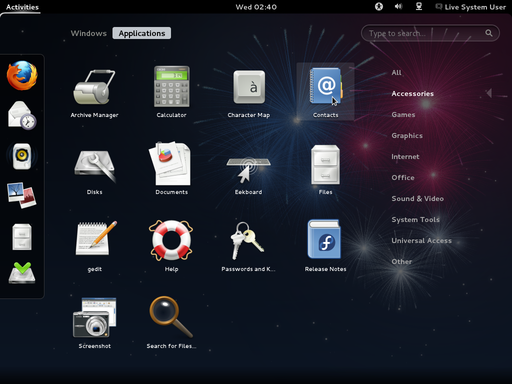
Task: Open network indicator in top bar
Action: pos(419,7)
